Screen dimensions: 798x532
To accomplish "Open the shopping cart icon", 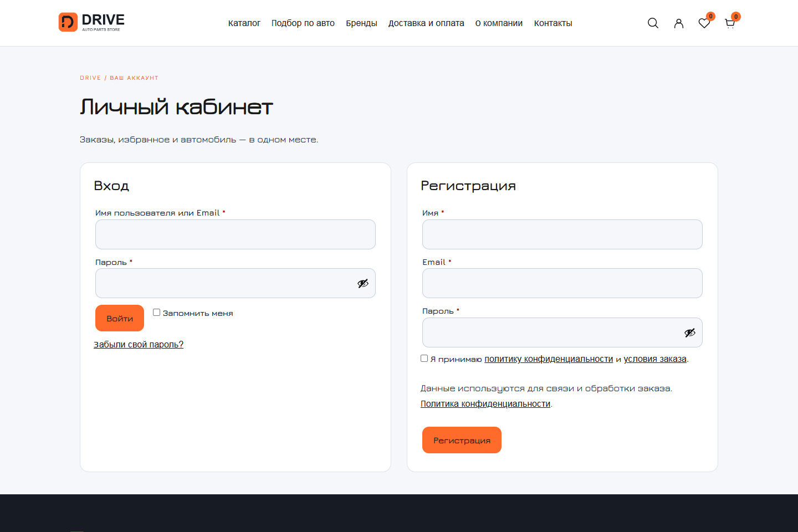I will pyautogui.click(x=730, y=23).
